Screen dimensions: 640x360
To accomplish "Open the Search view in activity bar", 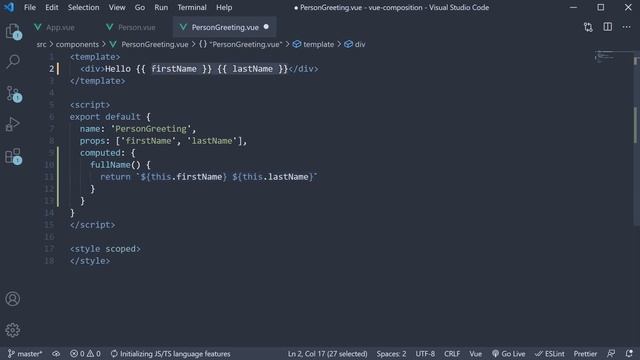I will pos(13,62).
